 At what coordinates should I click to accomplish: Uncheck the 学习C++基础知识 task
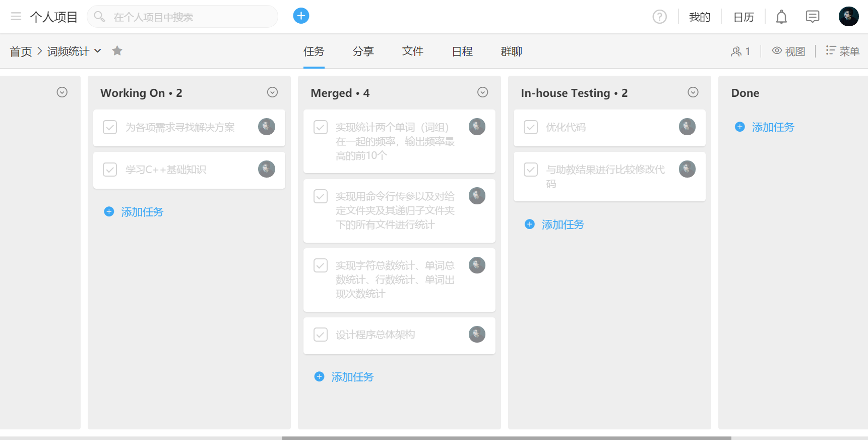[x=110, y=170]
